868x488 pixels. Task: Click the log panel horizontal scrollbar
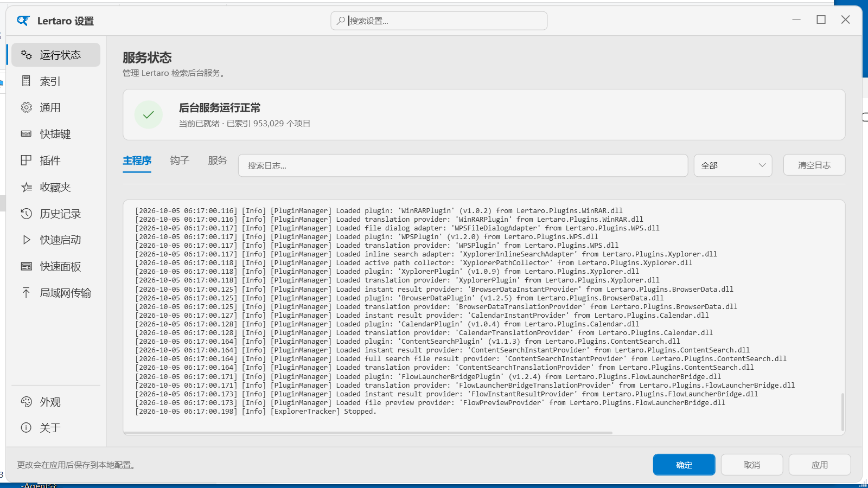[x=368, y=433]
